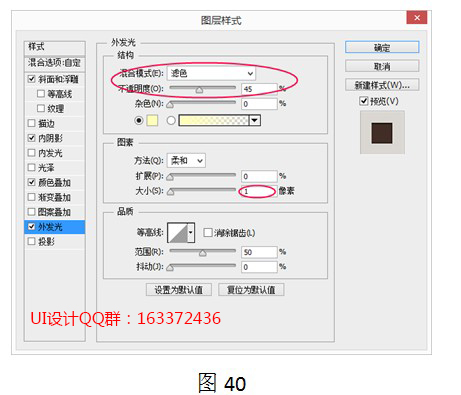The width and height of the screenshot is (461, 395).
Task: Uncheck the 外发光 checkbox
Action: pos(31,227)
